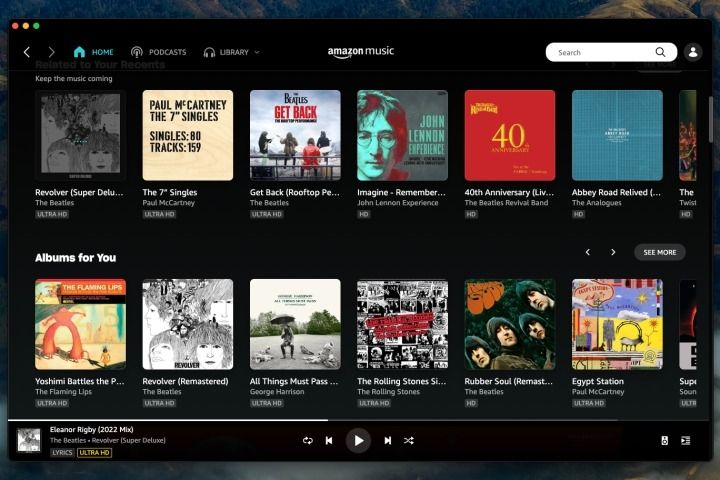Open the Podcasts tab

(x=159, y=52)
